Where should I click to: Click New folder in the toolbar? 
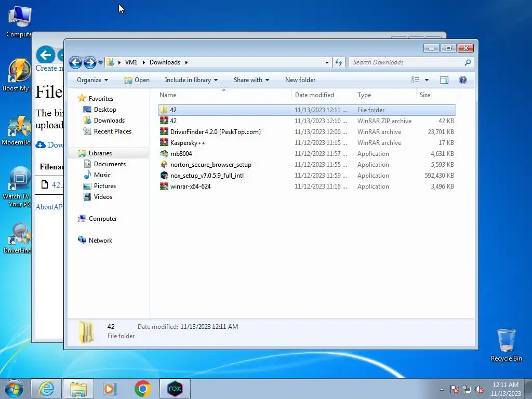300,80
